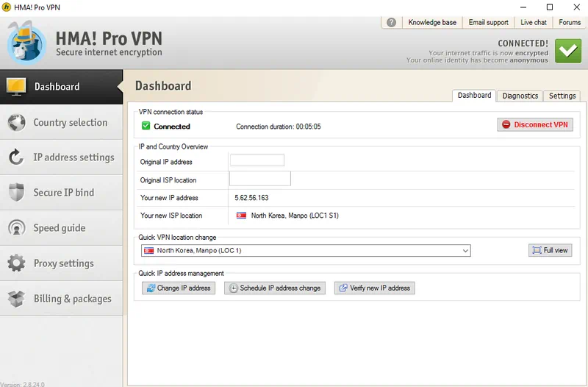Click the green connected checkmark badge
588x387 pixels.
(x=567, y=51)
